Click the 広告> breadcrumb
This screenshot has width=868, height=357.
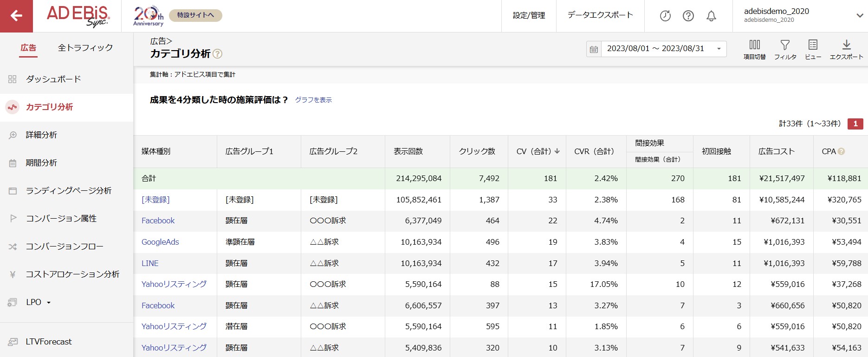point(161,41)
